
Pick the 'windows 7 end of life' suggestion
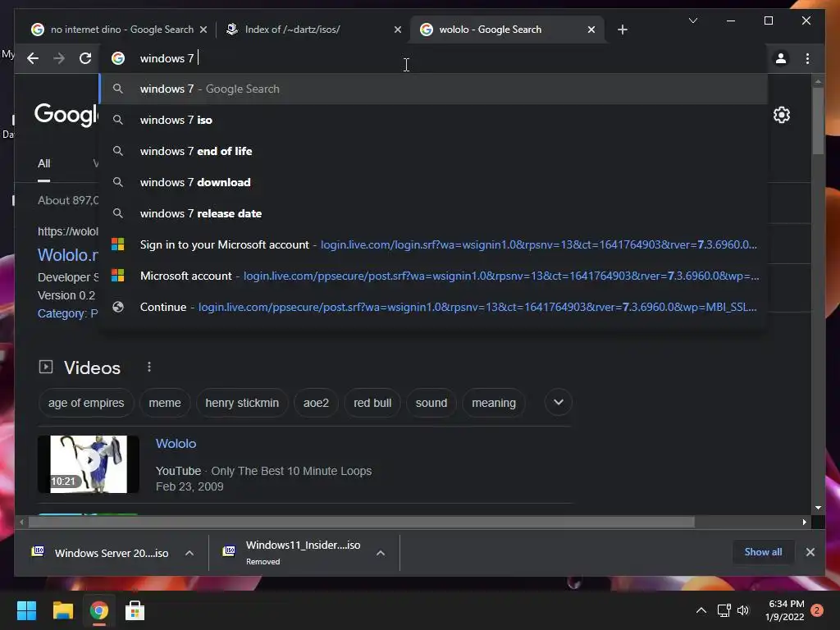point(434,151)
